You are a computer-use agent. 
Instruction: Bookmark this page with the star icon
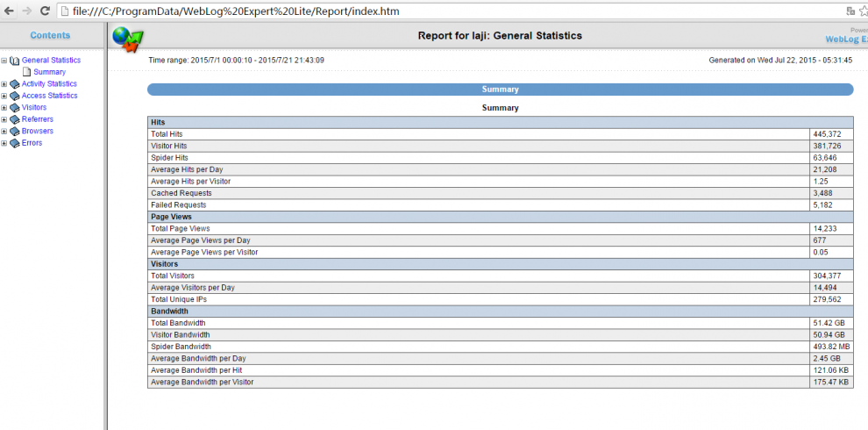[x=864, y=11]
